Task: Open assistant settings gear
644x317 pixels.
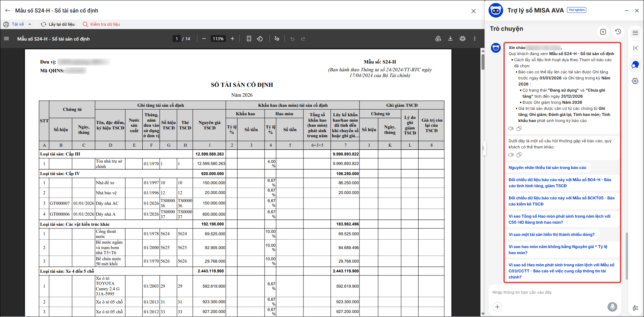Action: (635, 81)
